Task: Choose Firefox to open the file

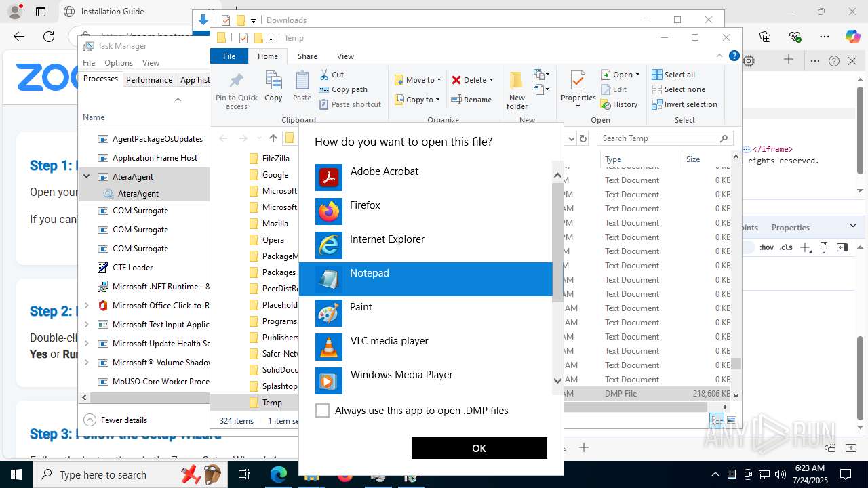Action: [x=426, y=211]
